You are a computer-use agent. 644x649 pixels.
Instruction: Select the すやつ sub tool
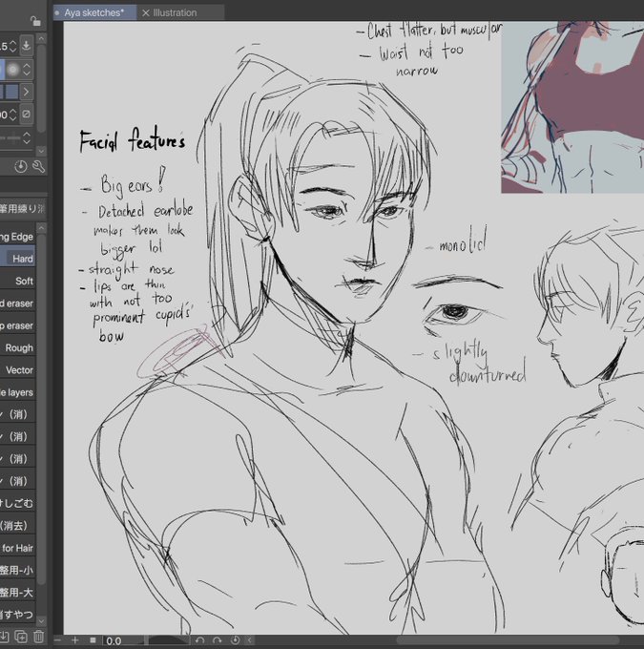click(x=17, y=615)
